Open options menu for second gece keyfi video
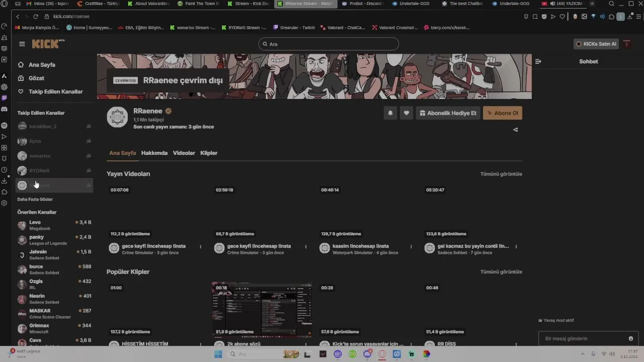This screenshot has height=362, width=644. tap(306, 247)
